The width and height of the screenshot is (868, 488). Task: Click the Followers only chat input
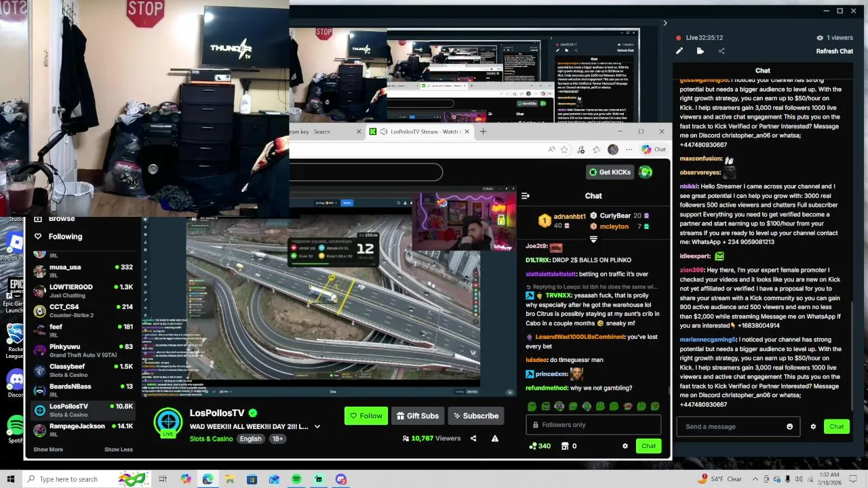click(593, 425)
